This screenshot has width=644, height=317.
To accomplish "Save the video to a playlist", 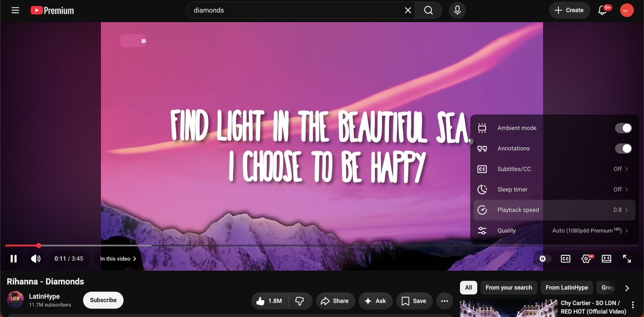I will point(414,301).
